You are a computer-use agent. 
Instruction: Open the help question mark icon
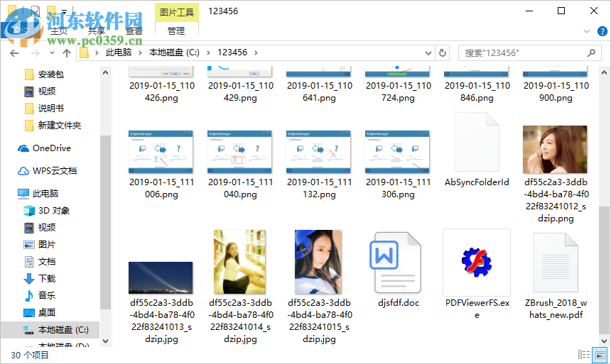(x=602, y=31)
